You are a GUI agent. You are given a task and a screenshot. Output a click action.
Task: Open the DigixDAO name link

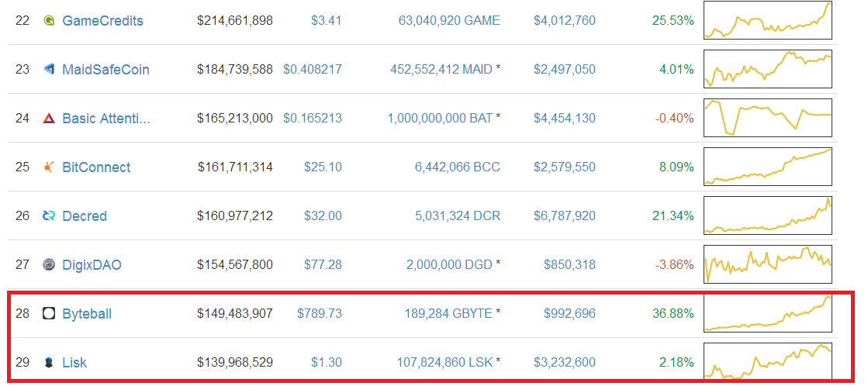tap(92, 265)
